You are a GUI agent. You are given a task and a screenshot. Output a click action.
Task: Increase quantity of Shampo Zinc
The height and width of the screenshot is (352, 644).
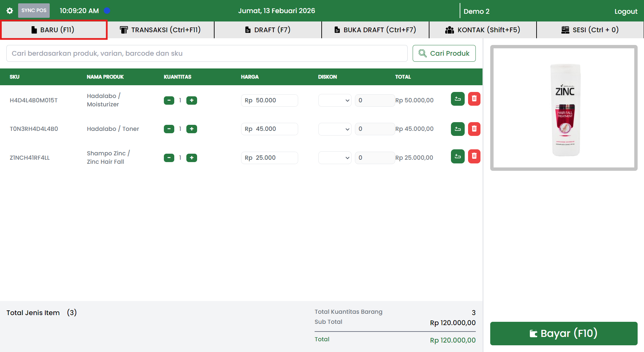click(191, 158)
